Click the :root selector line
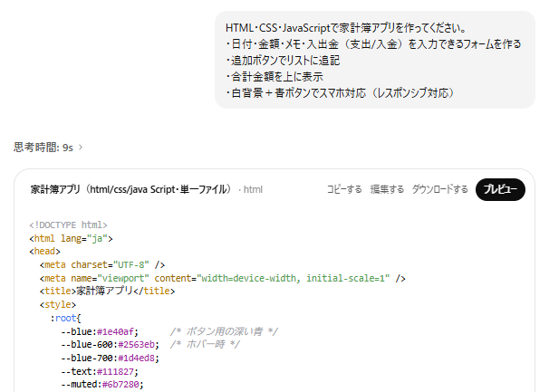The width and height of the screenshot is (549, 392). coord(65,319)
